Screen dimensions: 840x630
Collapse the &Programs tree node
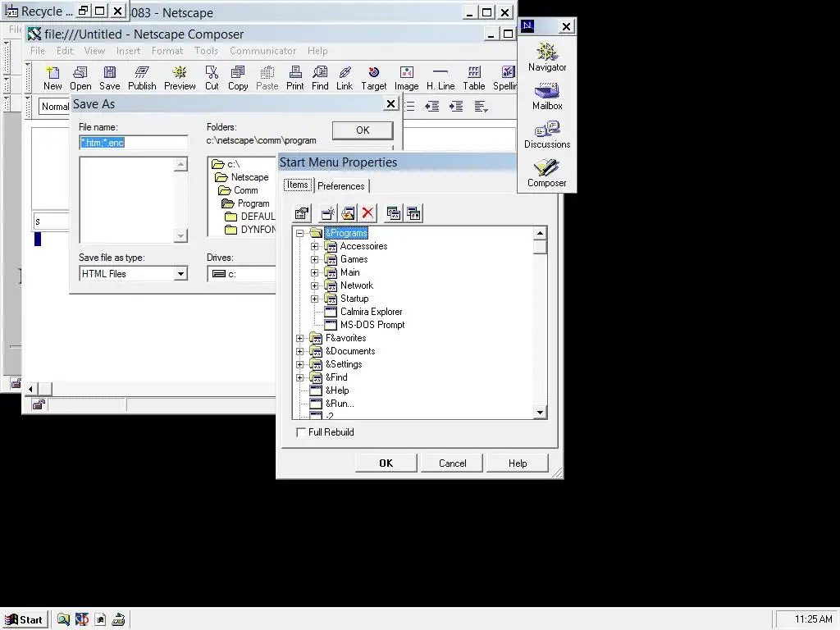pos(300,233)
